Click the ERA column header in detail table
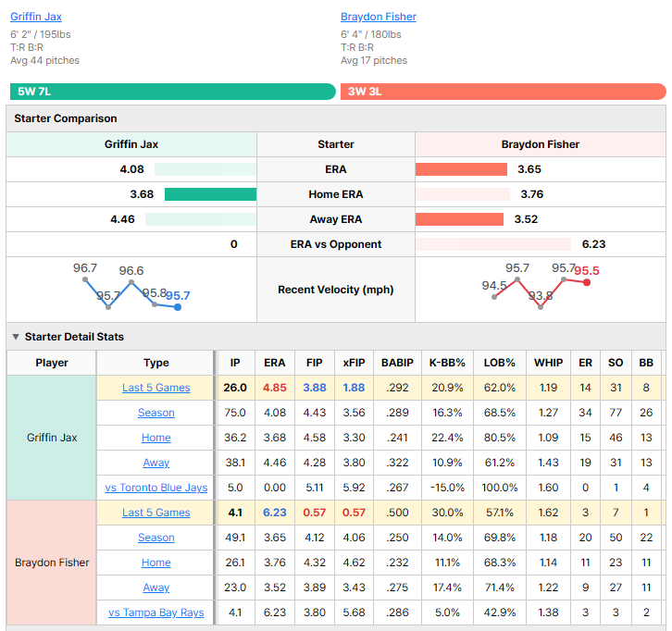 click(x=275, y=363)
